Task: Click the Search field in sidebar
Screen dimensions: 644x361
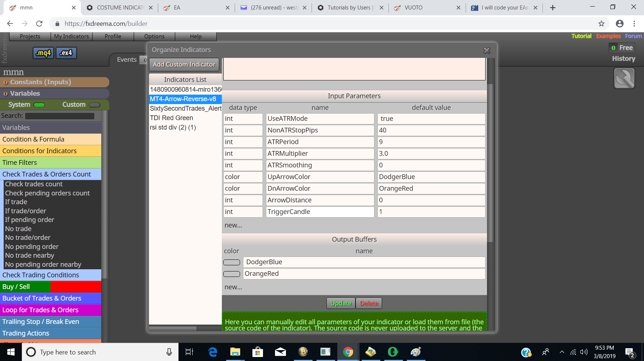Action: [60, 116]
